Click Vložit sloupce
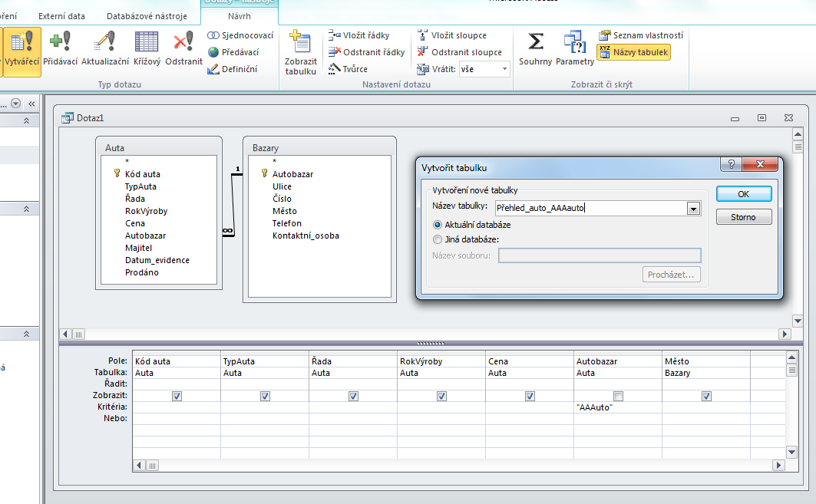This screenshot has height=504, width=816. pos(452,35)
